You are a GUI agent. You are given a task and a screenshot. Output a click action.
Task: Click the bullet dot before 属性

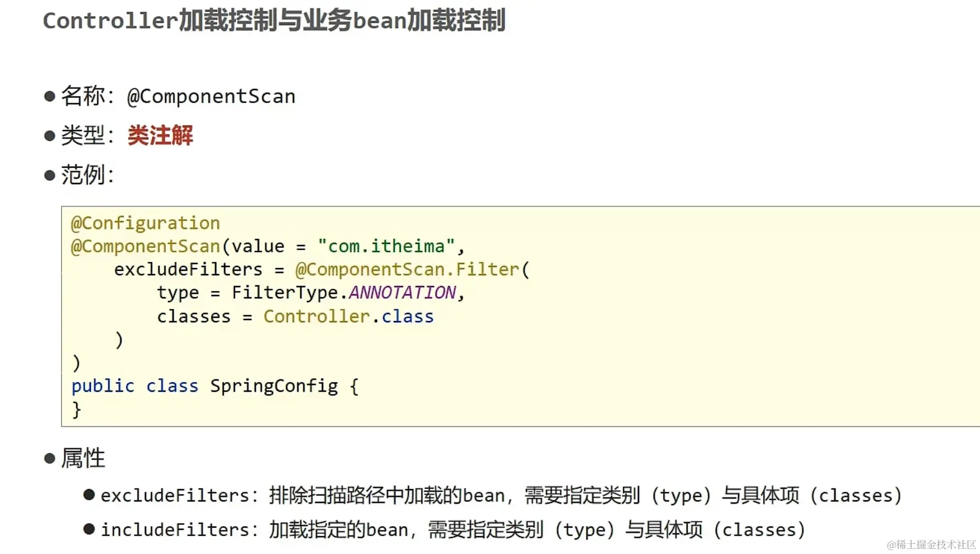click(49, 459)
